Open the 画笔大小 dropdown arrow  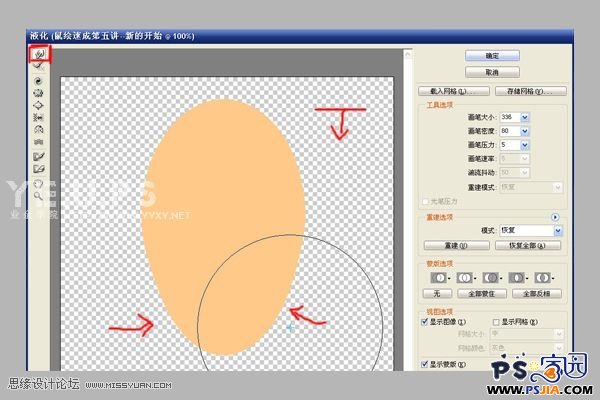click(x=525, y=117)
